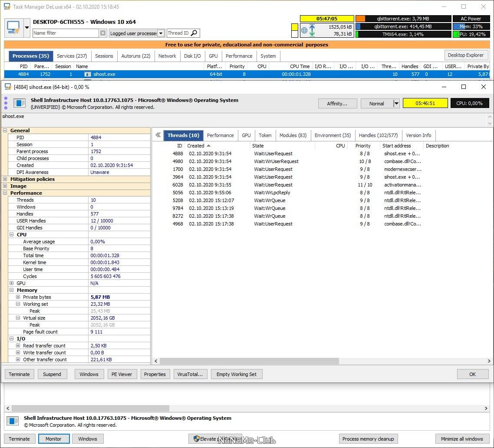Expand the Other transfer count row
The width and height of the screenshot is (494, 448).
[18, 359]
